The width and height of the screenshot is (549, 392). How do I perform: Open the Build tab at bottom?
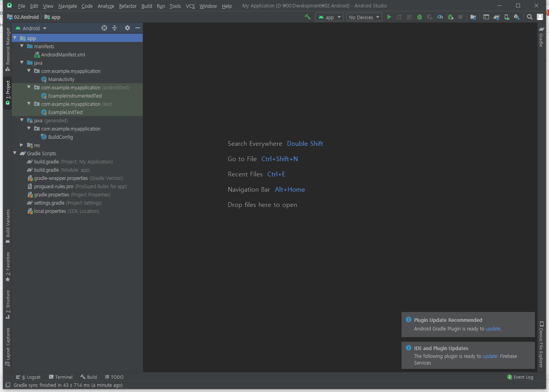point(89,377)
